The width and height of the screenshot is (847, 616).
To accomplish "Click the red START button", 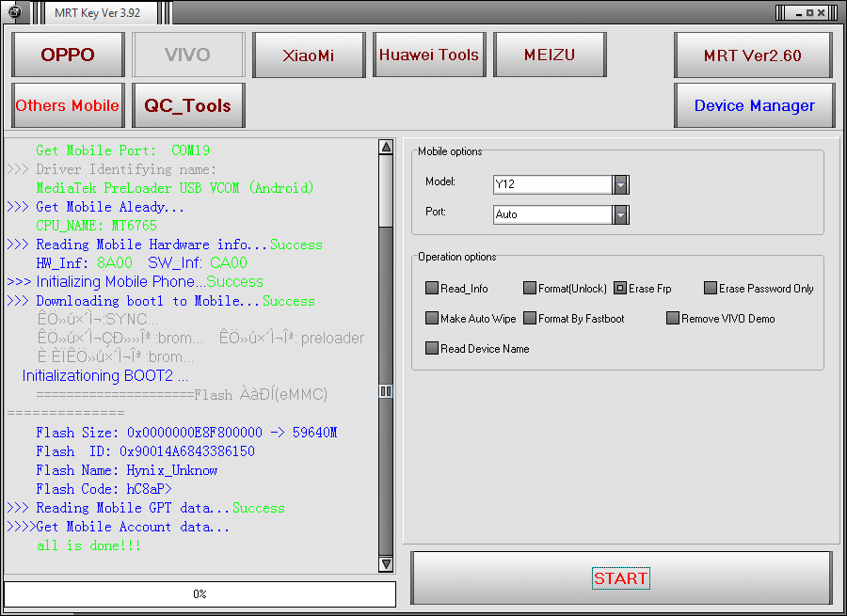I will click(621, 578).
